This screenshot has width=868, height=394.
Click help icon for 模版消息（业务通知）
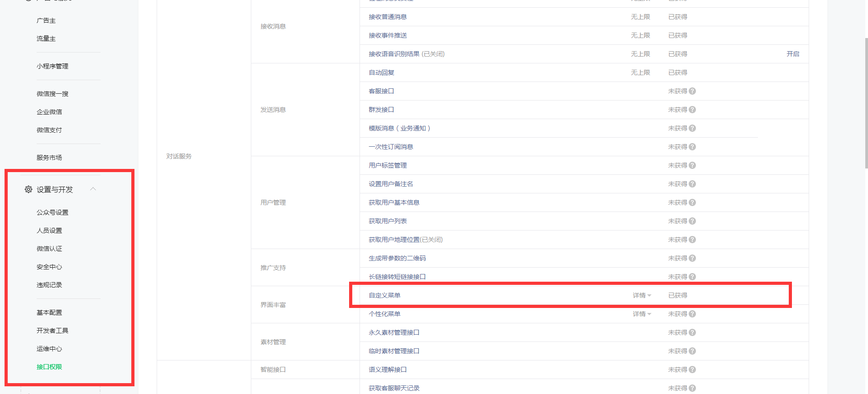(x=692, y=128)
